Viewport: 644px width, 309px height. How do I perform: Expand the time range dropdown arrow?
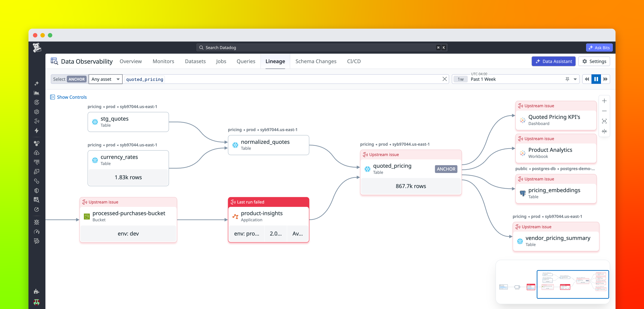tap(575, 79)
